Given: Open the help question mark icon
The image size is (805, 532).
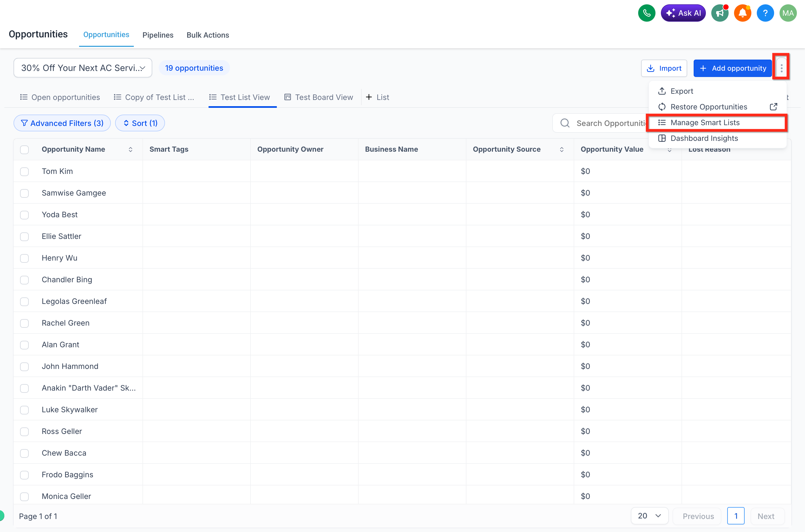Looking at the screenshot, I should click(x=765, y=13).
